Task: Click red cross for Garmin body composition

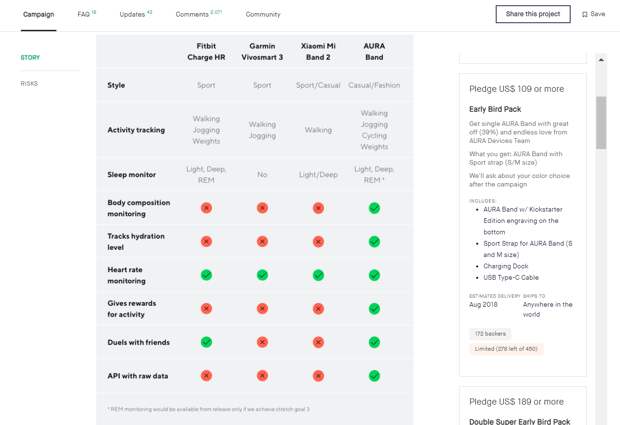Action: (x=262, y=208)
